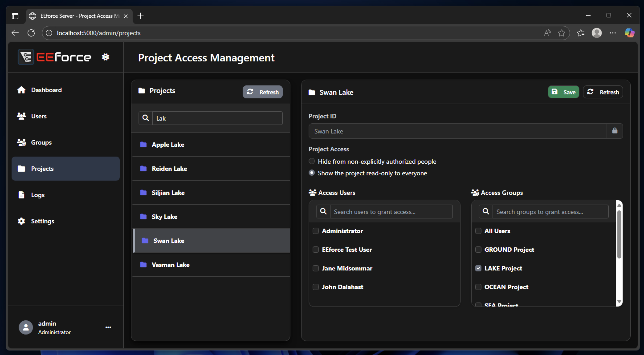Check the Jane Midsommar checkbox
Image resolution: width=644 pixels, height=355 pixels.
click(x=316, y=268)
